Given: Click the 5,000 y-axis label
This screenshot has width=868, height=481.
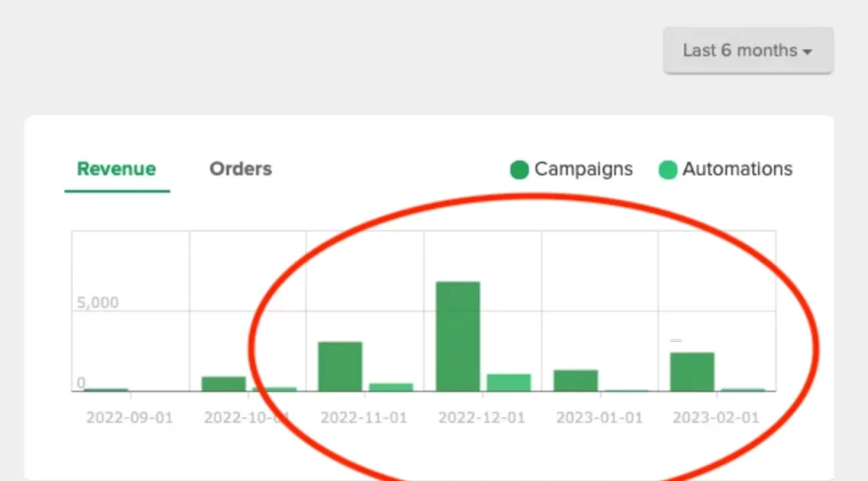Looking at the screenshot, I should click(97, 303).
